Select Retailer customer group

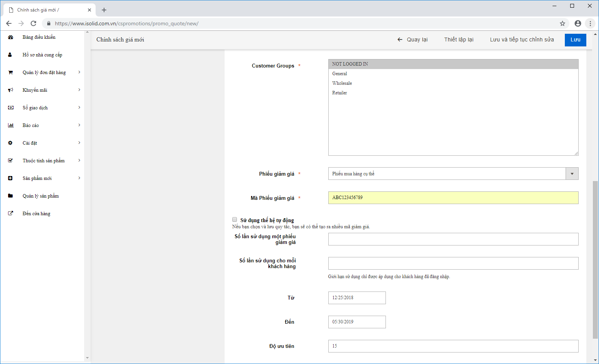click(453, 93)
